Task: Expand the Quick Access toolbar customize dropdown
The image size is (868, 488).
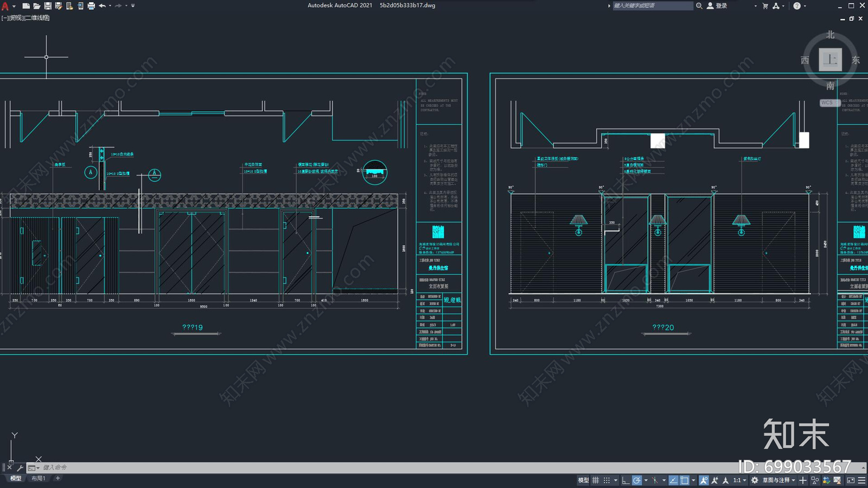Action: pos(133,6)
